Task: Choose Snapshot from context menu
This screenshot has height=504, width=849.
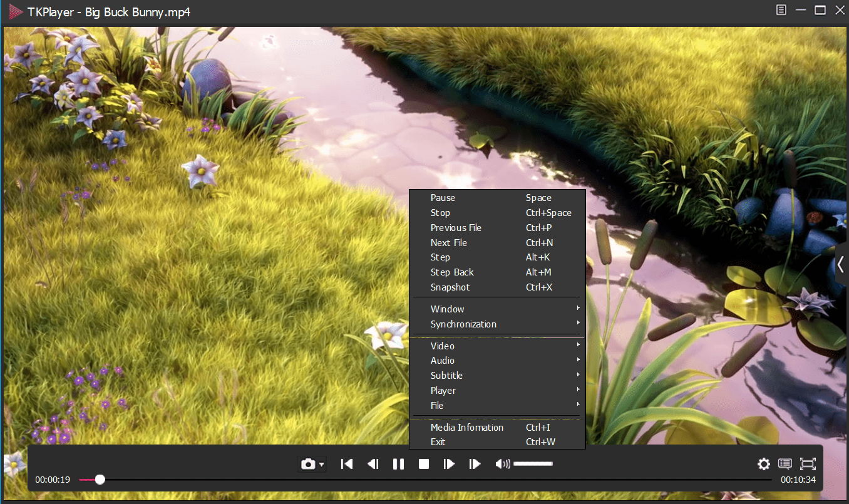Action: [x=497, y=287]
